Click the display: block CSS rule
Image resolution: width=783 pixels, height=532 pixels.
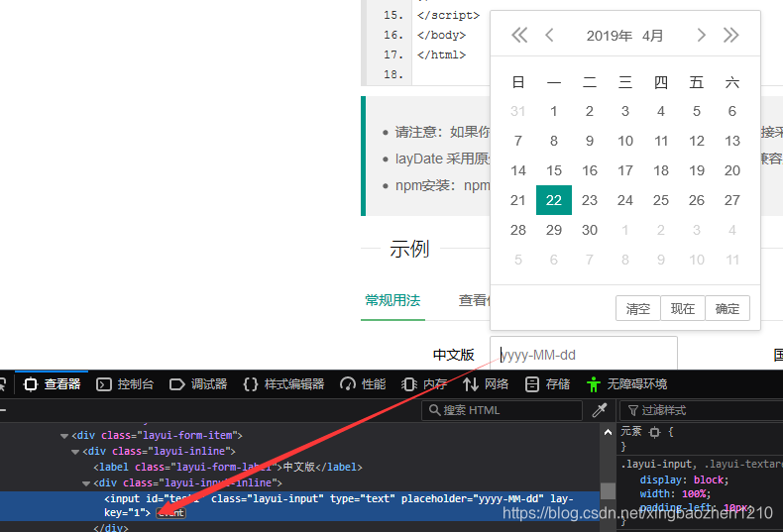point(684,480)
